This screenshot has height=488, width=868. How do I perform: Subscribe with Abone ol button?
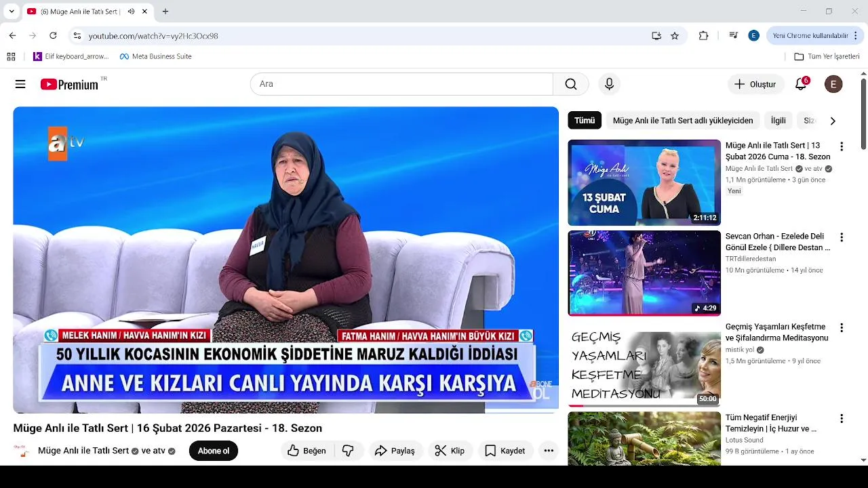pos(214,451)
